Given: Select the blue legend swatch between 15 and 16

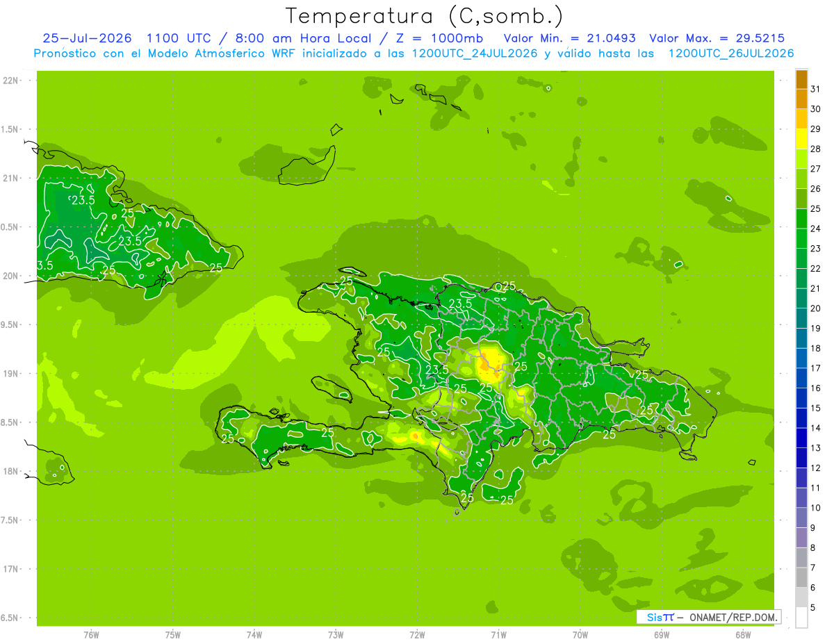Looking at the screenshot, I should (x=801, y=398).
